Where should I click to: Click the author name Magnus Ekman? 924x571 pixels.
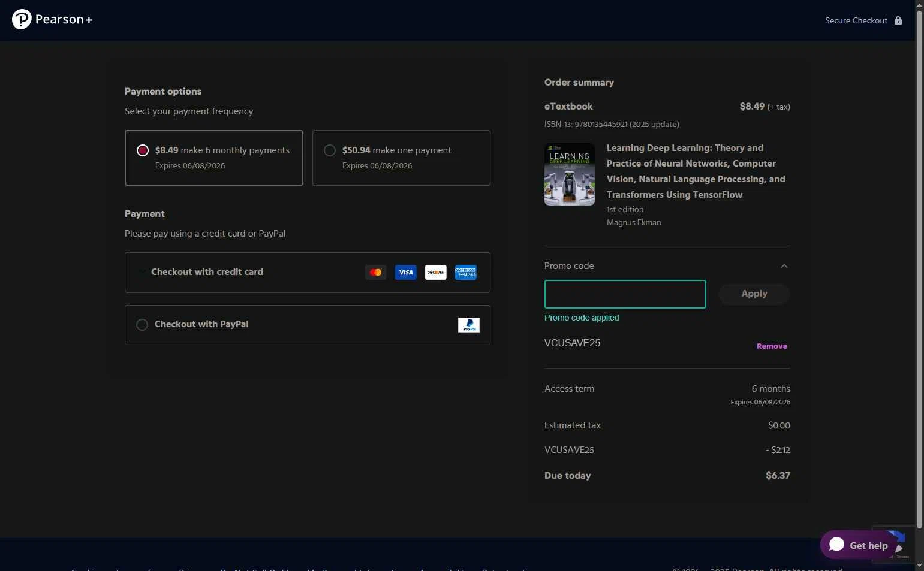634,222
